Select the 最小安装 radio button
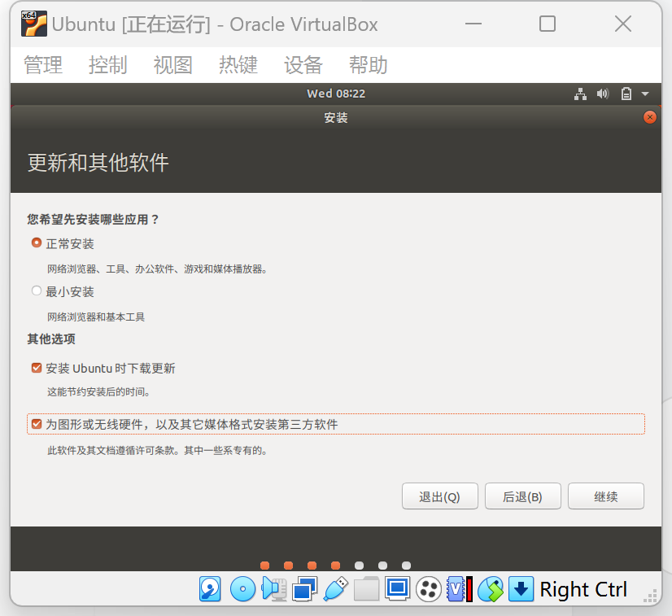The width and height of the screenshot is (672, 616). tap(36, 291)
